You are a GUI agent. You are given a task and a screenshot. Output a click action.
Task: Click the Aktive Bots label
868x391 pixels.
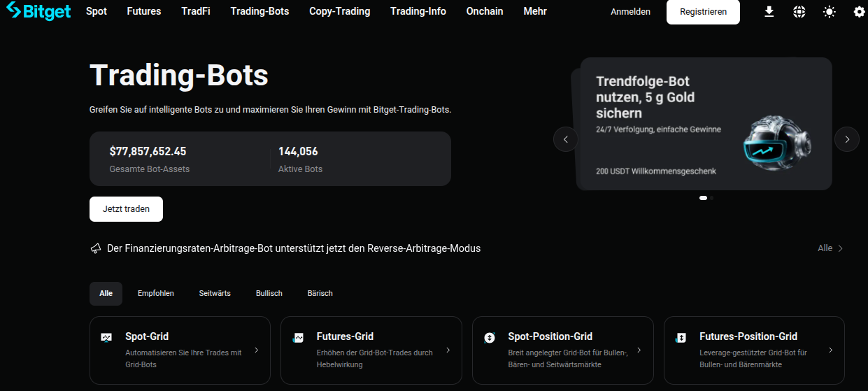click(301, 169)
